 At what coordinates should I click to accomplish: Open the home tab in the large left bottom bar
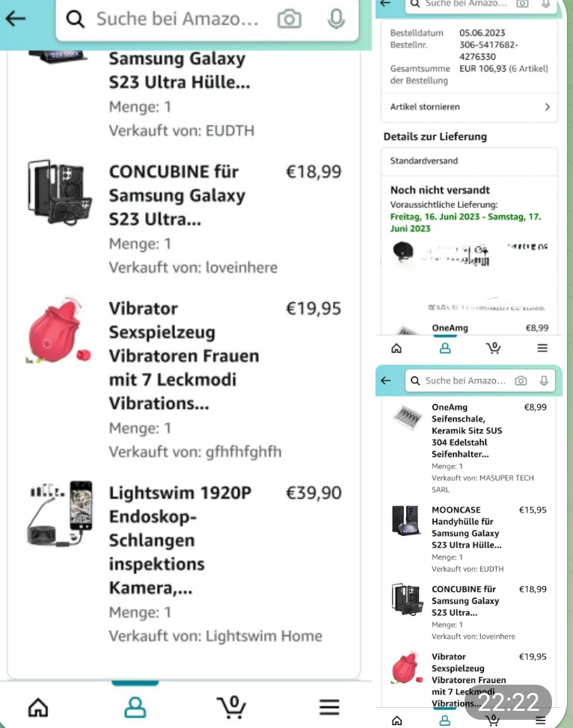click(37, 706)
